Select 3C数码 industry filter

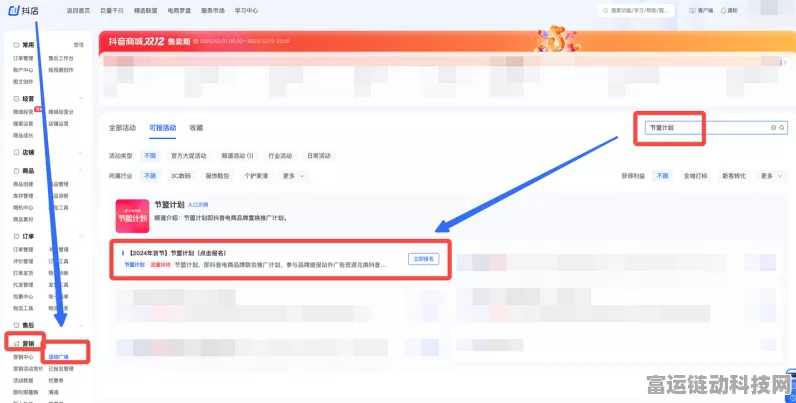[180, 176]
